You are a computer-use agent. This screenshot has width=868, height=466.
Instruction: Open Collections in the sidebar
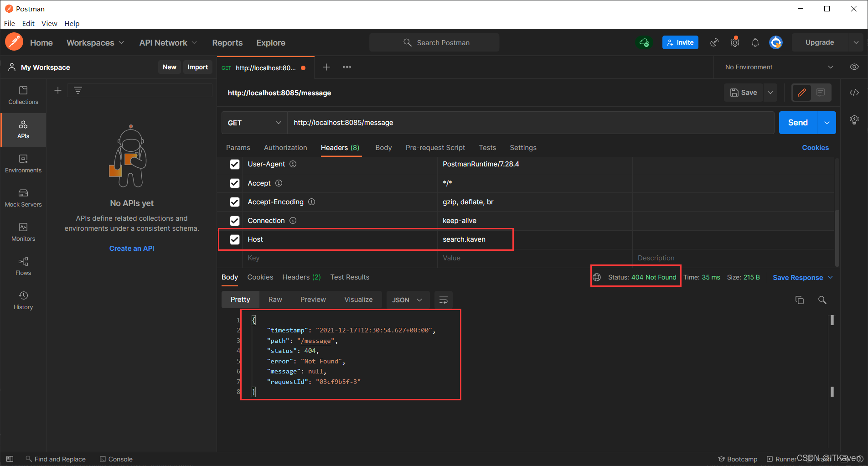pyautogui.click(x=23, y=95)
